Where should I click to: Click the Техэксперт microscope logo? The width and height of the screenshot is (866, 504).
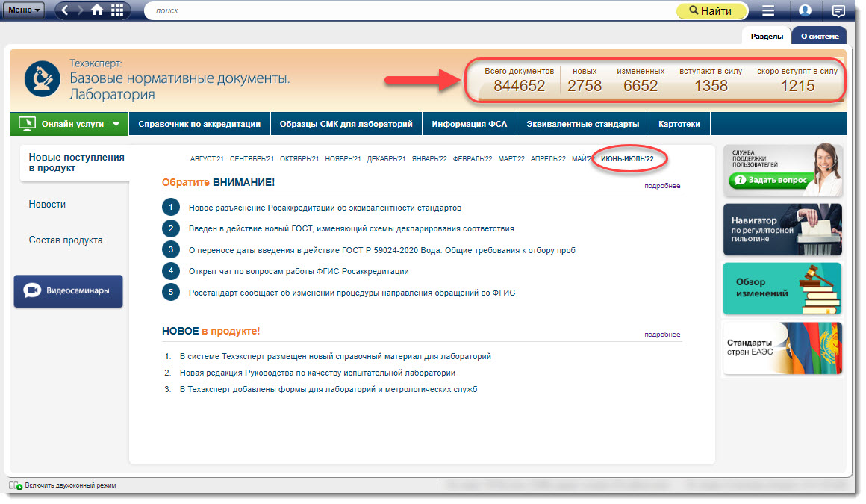coord(42,79)
